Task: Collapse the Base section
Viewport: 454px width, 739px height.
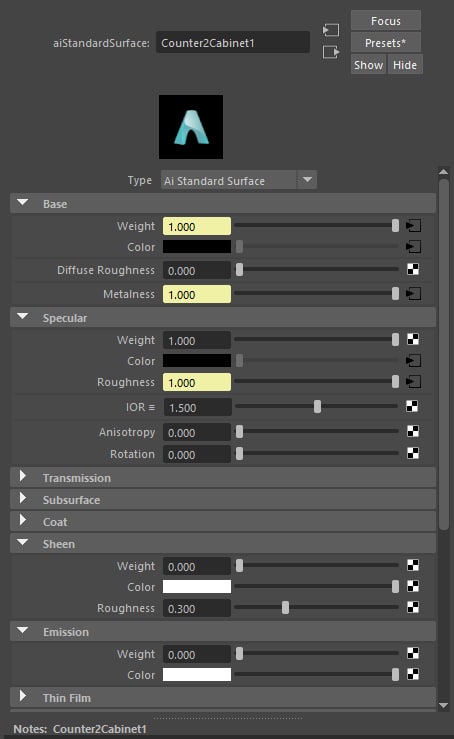Action: [x=22, y=203]
